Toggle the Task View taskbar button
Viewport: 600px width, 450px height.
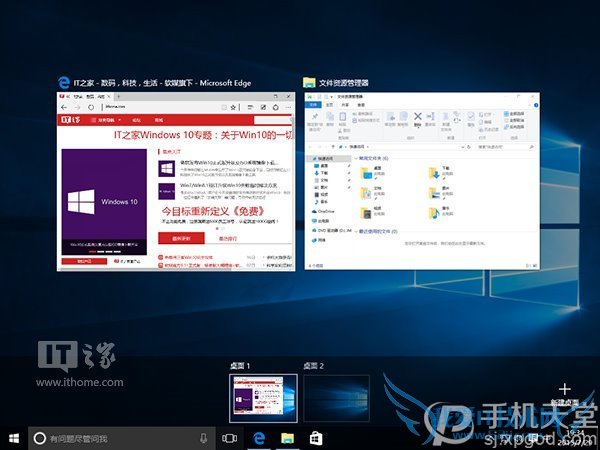tap(230, 439)
